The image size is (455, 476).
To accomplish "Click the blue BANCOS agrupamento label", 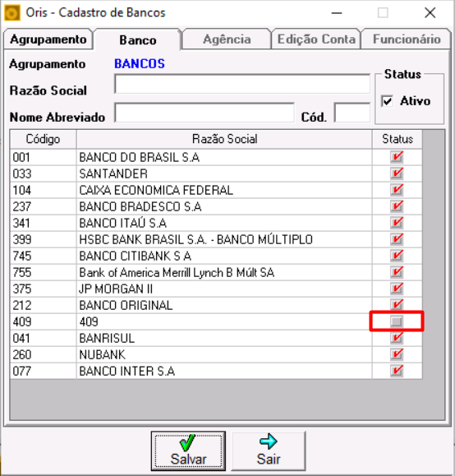I will 140,64.
